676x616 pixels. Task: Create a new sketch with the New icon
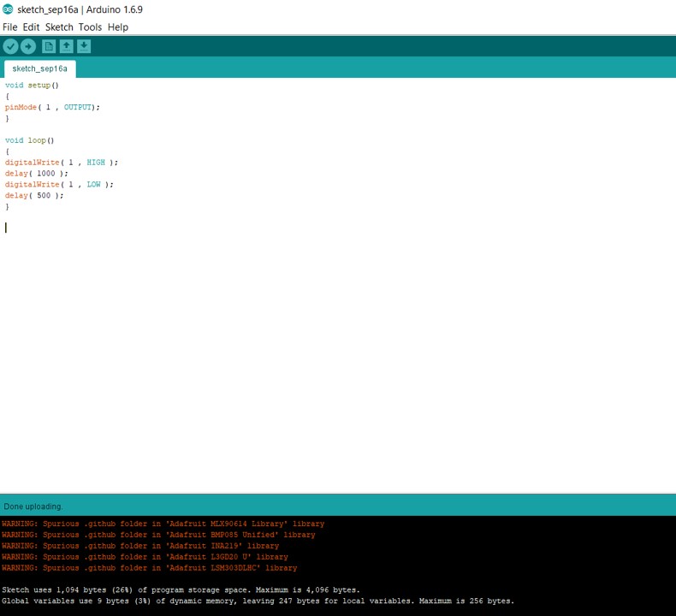click(x=49, y=46)
